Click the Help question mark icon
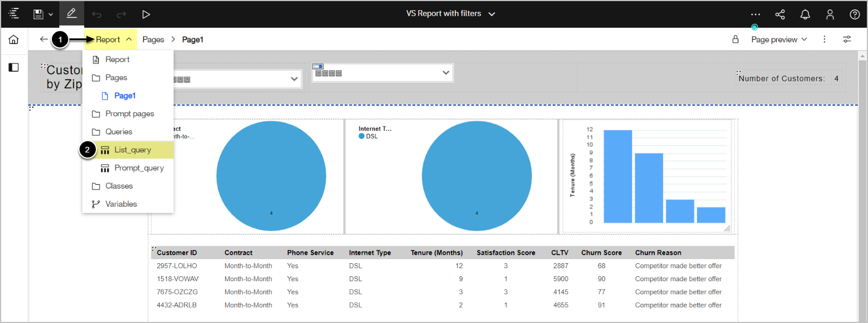Viewport: 868px width, 323px height. (854, 14)
